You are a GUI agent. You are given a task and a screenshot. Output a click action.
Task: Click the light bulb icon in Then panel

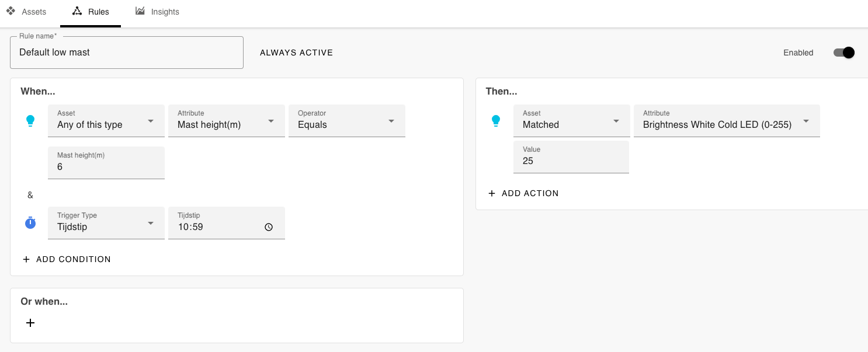coord(496,121)
